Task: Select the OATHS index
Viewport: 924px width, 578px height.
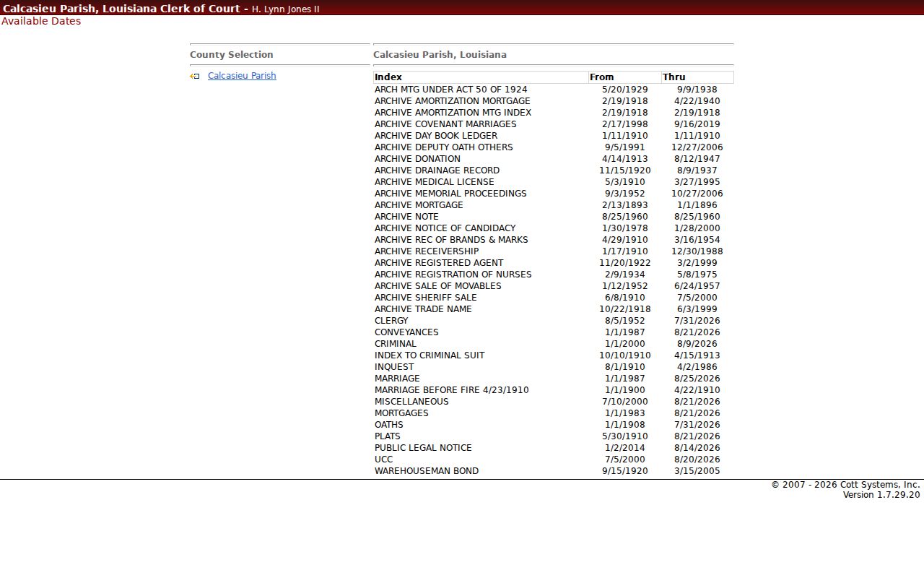Action: click(389, 425)
